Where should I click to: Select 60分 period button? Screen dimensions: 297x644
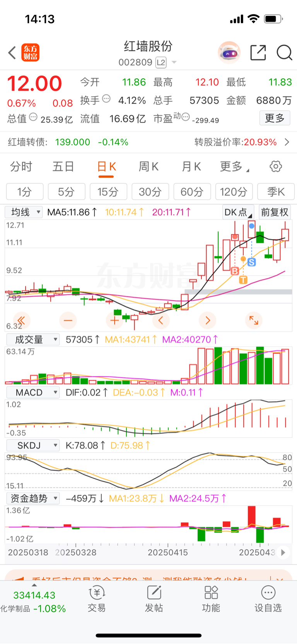tap(192, 192)
